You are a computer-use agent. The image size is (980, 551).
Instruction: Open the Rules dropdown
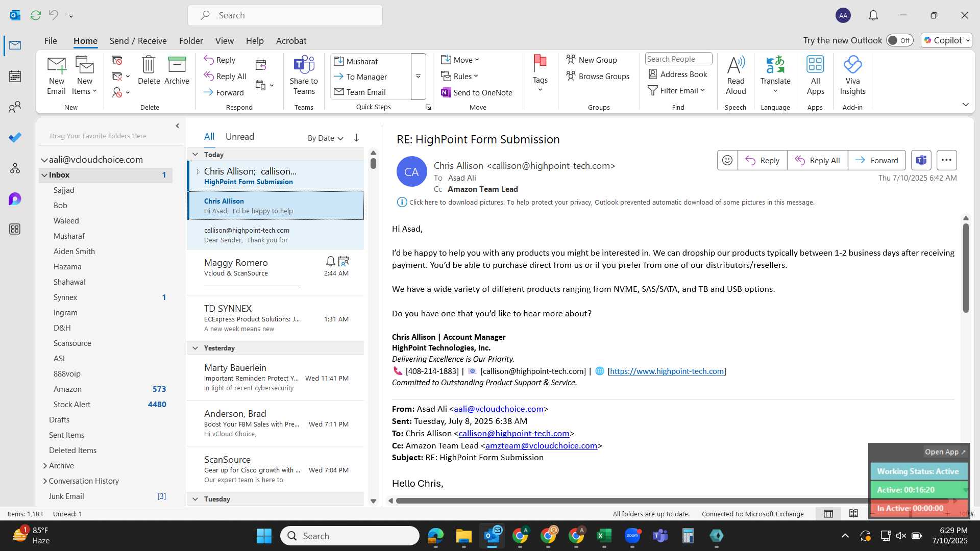(x=459, y=76)
